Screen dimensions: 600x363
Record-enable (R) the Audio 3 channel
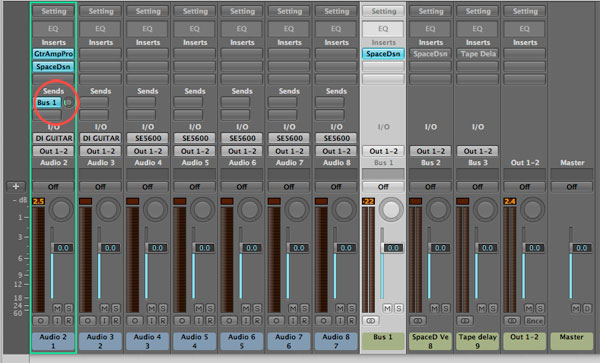pyautogui.click(x=116, y=321)
